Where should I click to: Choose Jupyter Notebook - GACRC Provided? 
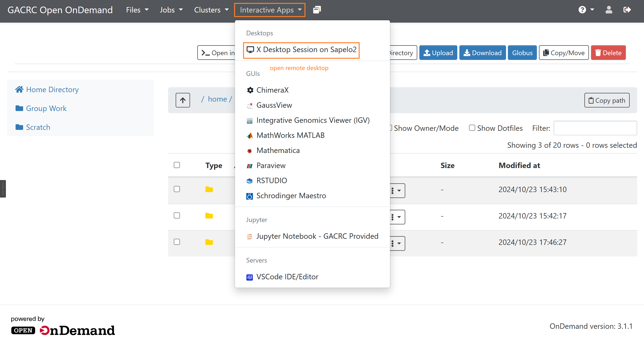[x=312, y=236]
